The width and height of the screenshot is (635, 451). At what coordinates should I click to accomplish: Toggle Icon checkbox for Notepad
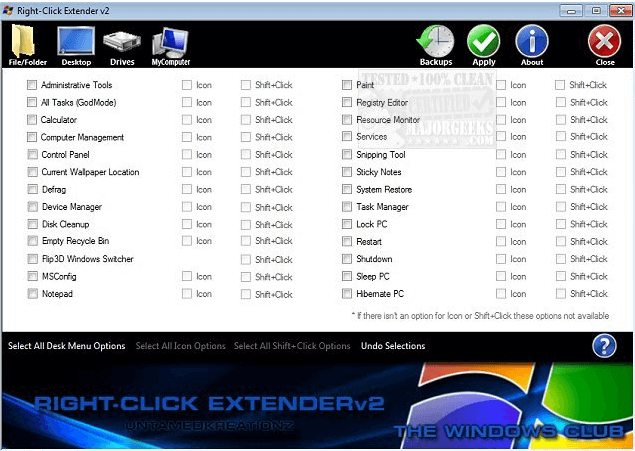click(x=187, y=294)
